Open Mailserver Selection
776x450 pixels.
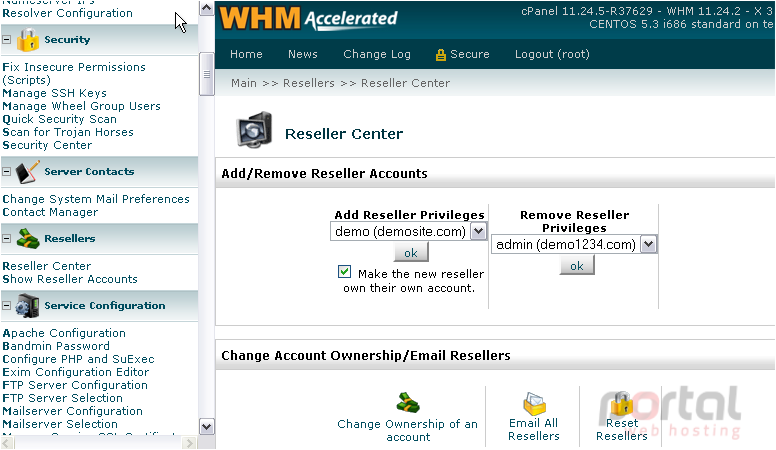[x=60, y=424]
